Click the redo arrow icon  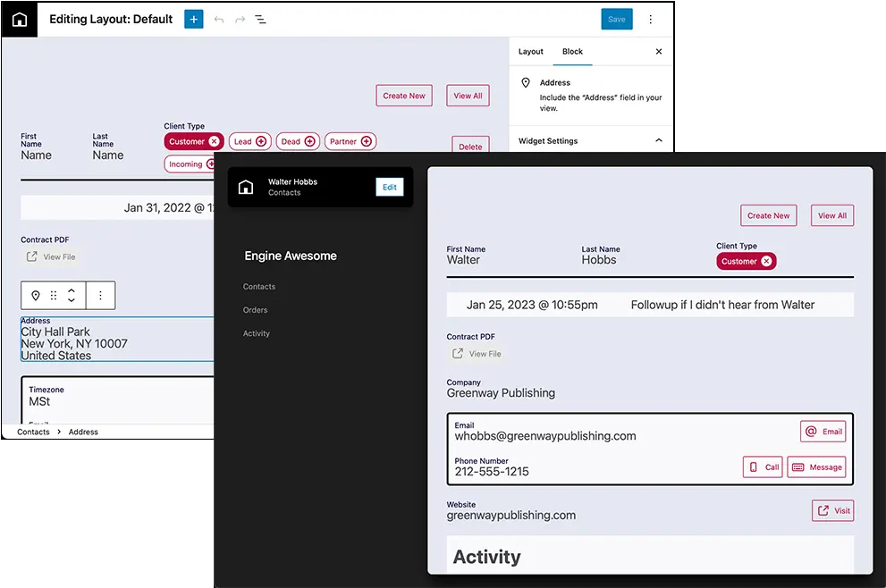pyautogui.click(x=240, y=19)
